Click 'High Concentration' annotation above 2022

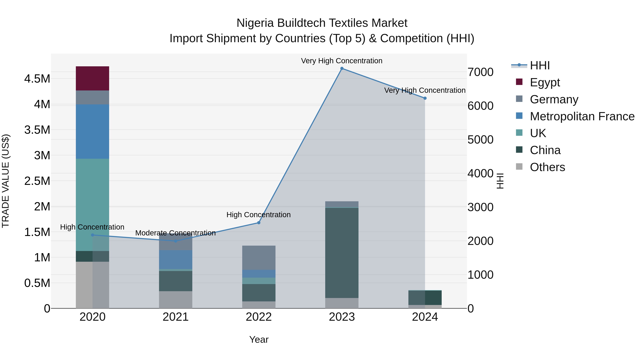tap(258, 215)
